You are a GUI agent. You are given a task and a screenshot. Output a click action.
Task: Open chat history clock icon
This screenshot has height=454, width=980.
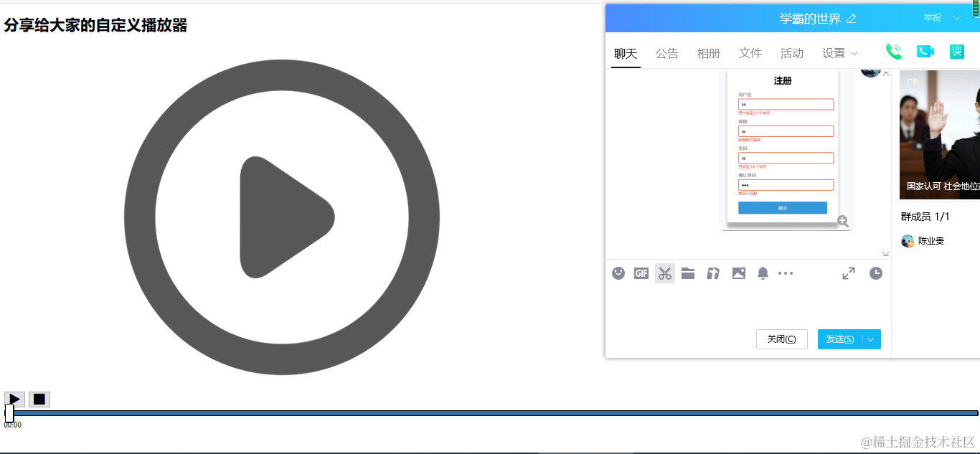(x=876, y=273)
